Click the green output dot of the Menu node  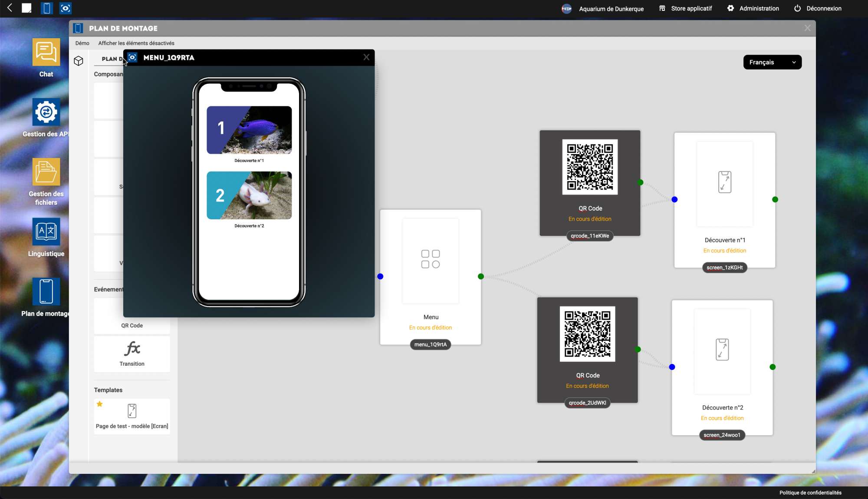point(481,277)
